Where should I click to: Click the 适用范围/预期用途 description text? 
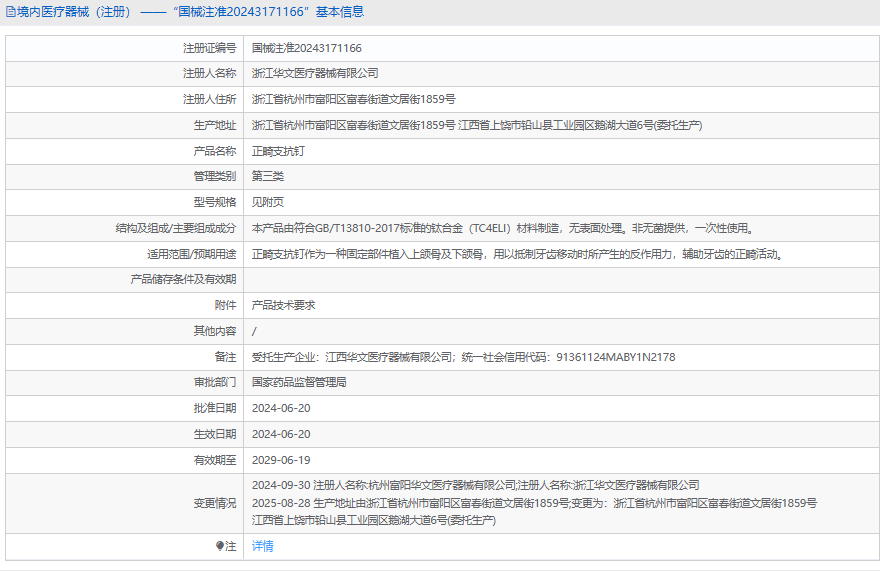click(x=516, y=254)
